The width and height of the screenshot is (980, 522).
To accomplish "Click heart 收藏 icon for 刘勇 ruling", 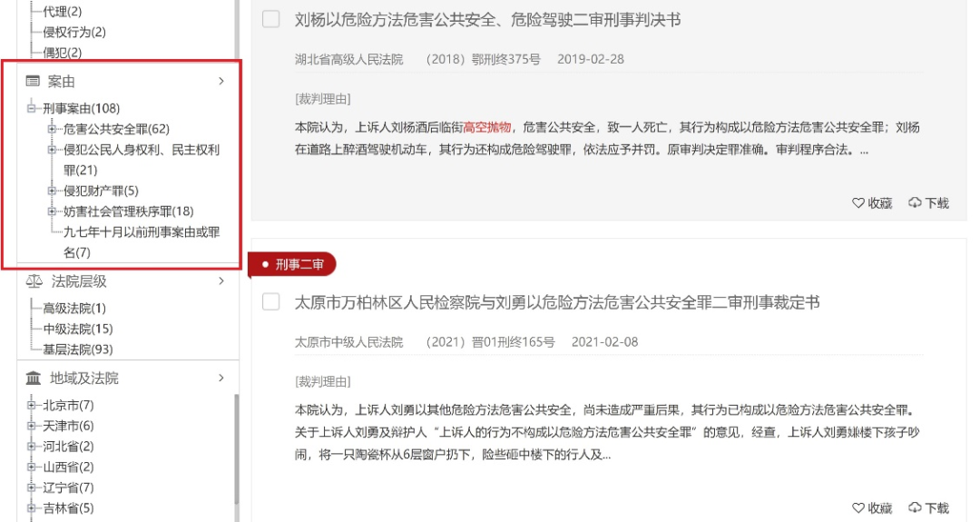I will point(858,507).
